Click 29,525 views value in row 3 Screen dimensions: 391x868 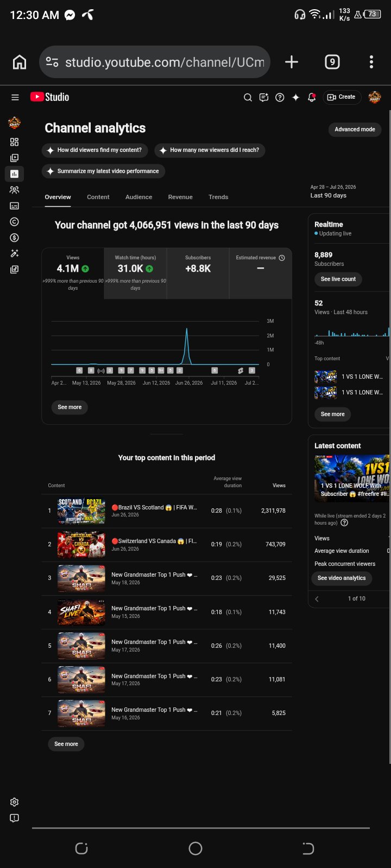click(277, 578)
